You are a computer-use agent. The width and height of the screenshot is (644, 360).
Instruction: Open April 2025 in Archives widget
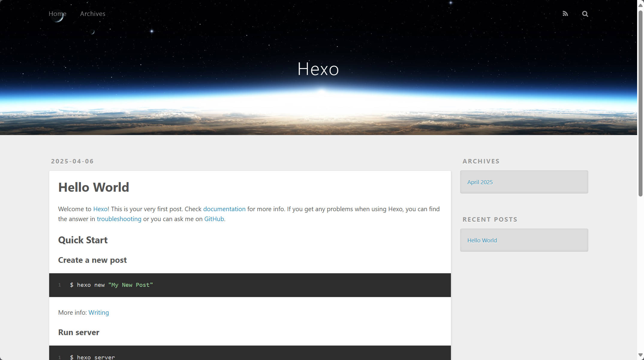(480, 182)
